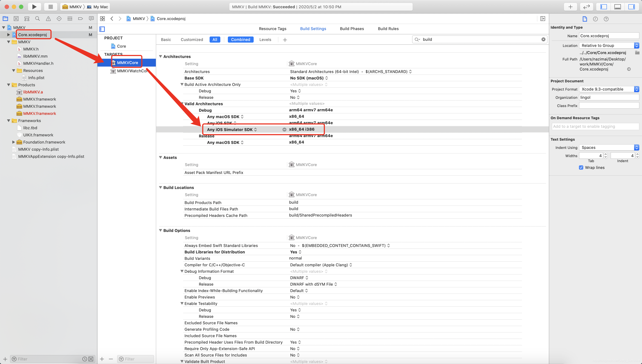The width and height of the screenshot is (642, 364).
Task: Click the Stop button in toolbar
Action: coord(51,7)
